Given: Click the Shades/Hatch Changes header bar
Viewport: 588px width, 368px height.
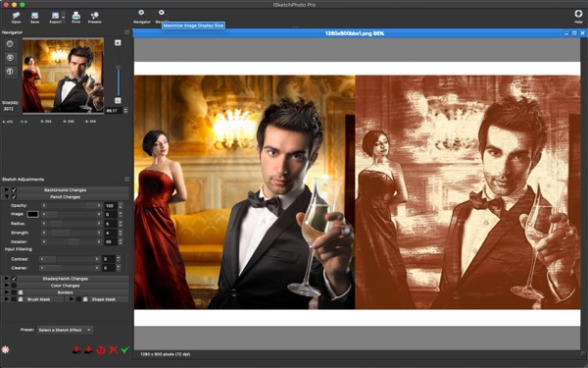Looking at the screenshot, I should 66,279.
